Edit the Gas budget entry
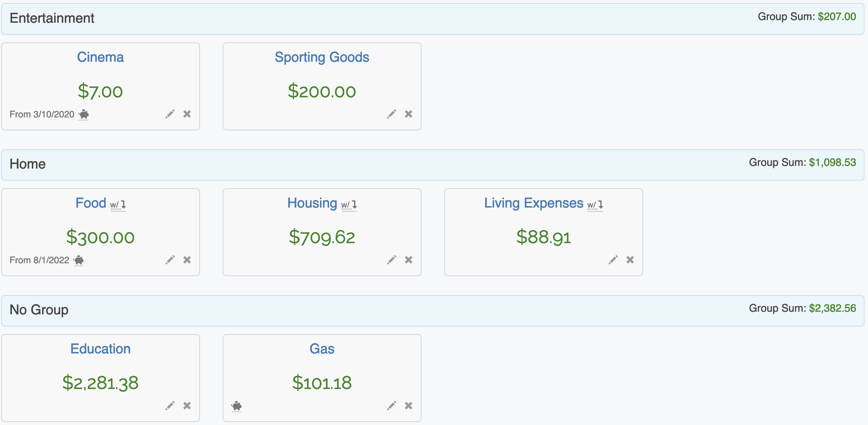Viewport: 868px width, 425px height. [x=392, y=406]
